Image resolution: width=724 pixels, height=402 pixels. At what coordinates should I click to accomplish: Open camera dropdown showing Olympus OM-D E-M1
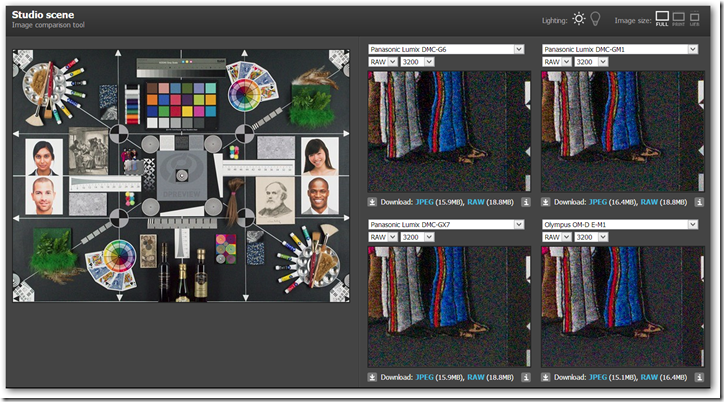pyautogui.click(x=620, y=225)
